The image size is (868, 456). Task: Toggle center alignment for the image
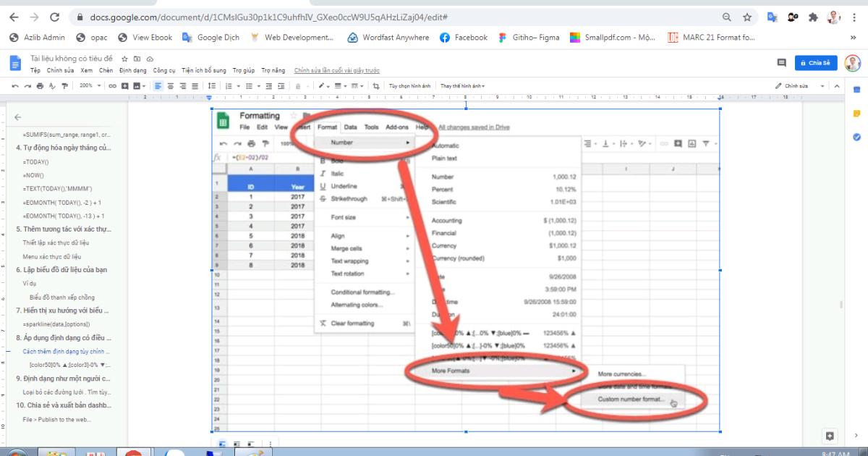pyautogui.click(x=169, y=86)
